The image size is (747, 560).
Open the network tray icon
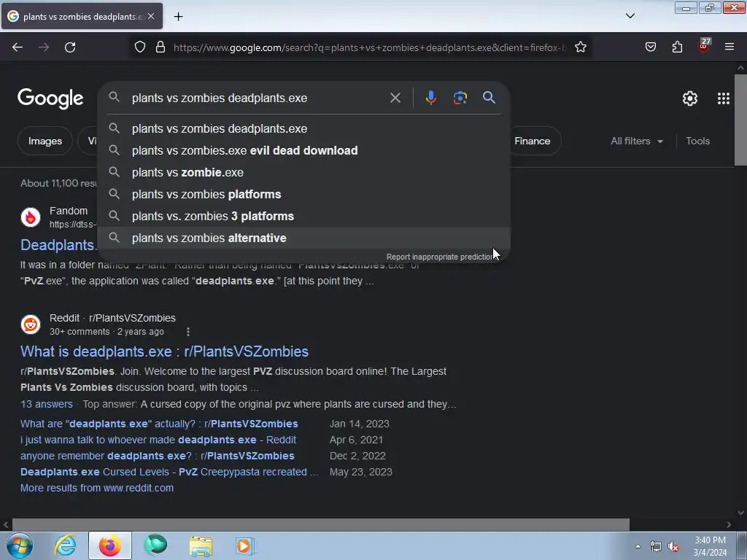pyautogui.click(x=656, y=547)
